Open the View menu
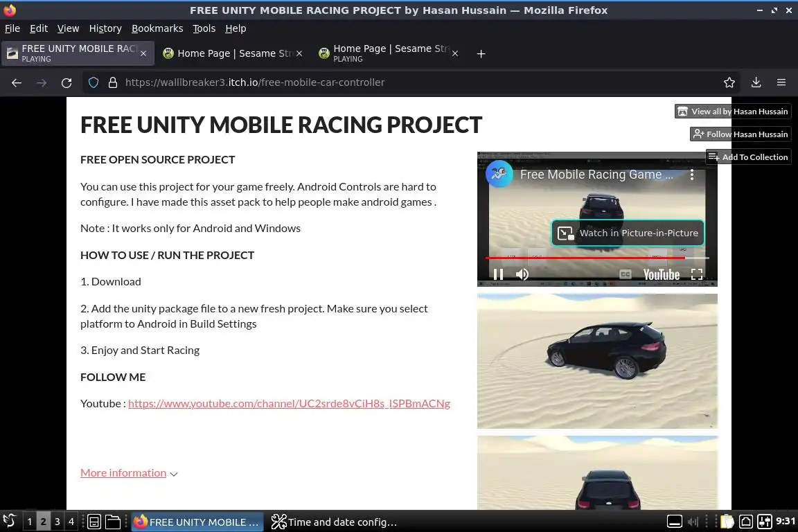Screen dimensions: 798x532 pyautogui.click(x=68, y=28)
